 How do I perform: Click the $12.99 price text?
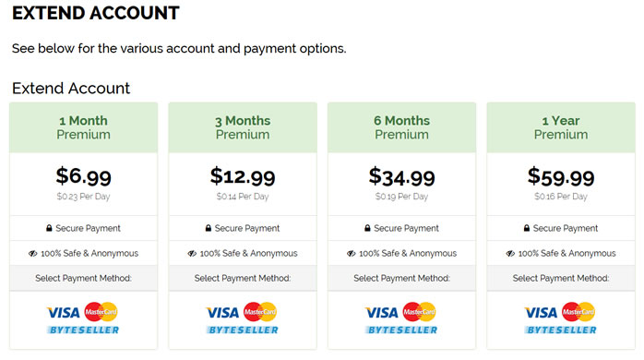(x=243, y=176)
